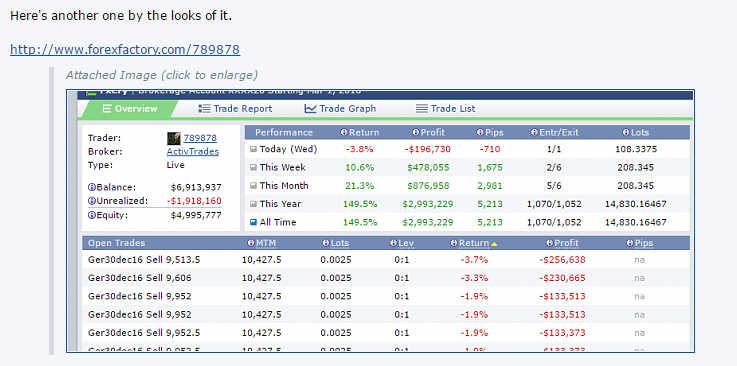Image resolution: width=737 pixels, height=366 pixels.
Task: Open the forexfactory.com/789878 link
Action: coord(125,50)
